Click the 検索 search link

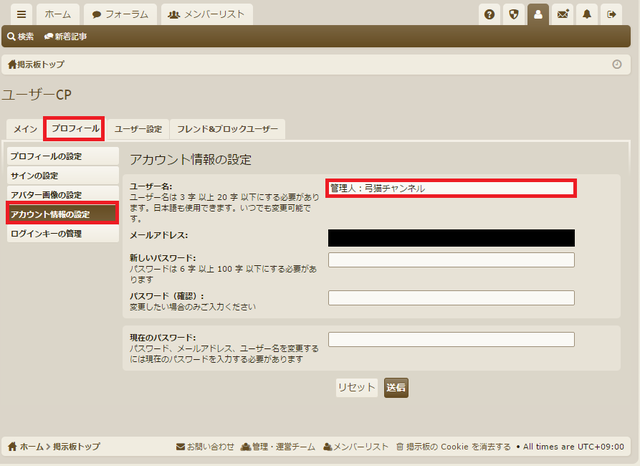(20, 37)
